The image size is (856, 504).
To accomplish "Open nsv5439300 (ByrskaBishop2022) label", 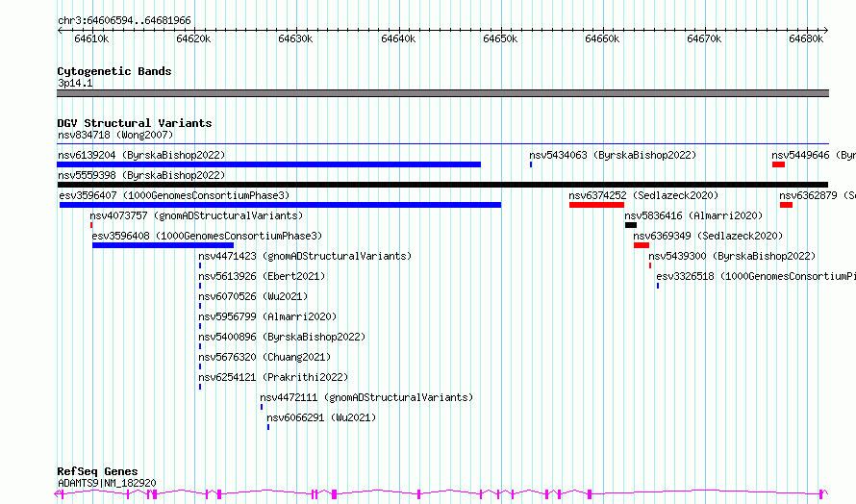I will click(x=732, y=256).
